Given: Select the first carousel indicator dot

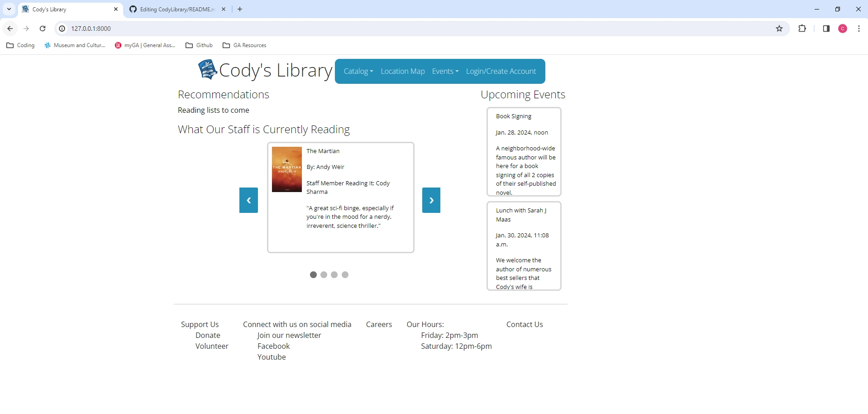Looking at the screenshot, I should point(313,274).
